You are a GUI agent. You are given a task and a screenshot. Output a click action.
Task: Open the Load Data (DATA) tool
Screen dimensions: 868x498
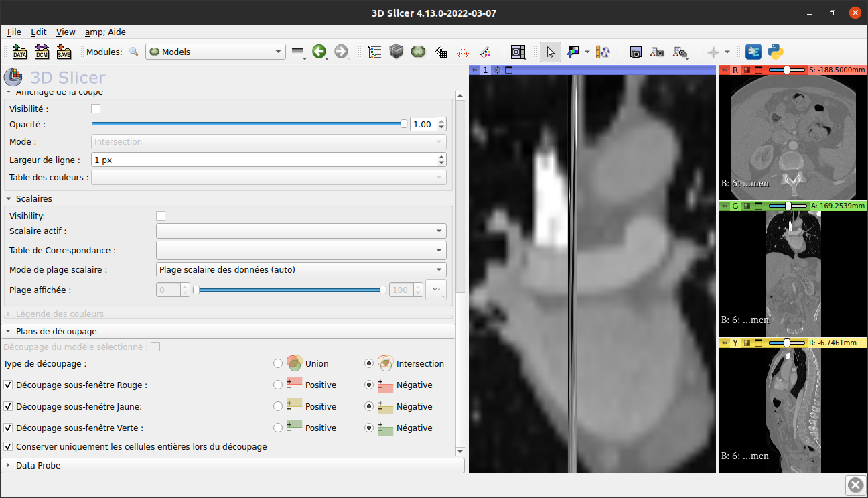pos(19,52)
